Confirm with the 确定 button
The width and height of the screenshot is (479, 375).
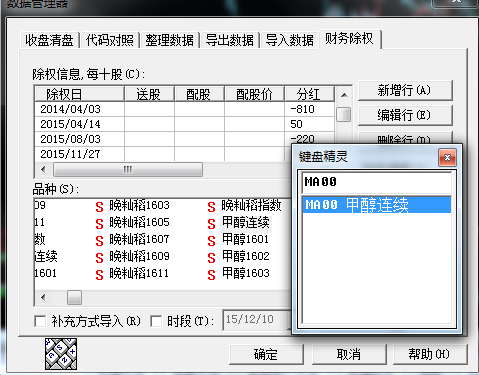266,354
